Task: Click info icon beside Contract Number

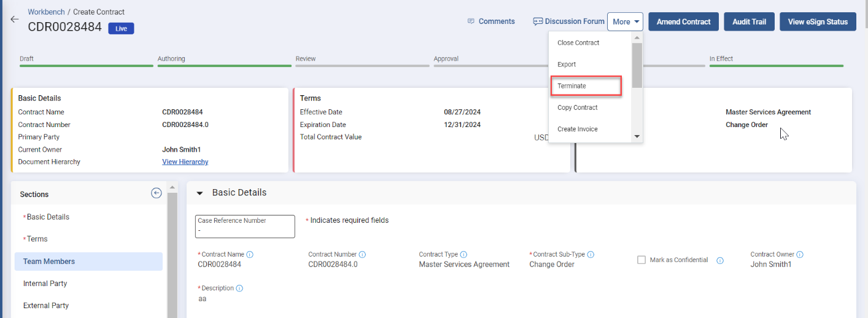Action: [x=362, y=255]
